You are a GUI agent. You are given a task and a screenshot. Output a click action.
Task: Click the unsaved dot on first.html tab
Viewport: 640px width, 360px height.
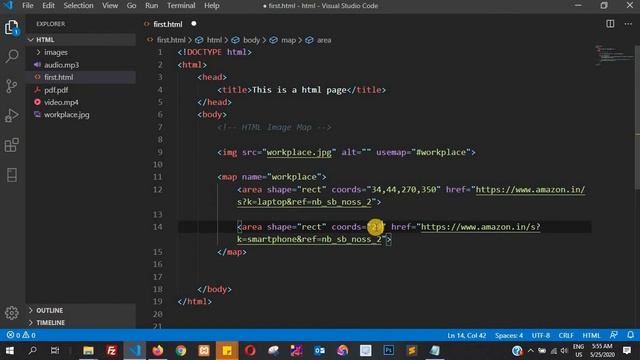194,24
